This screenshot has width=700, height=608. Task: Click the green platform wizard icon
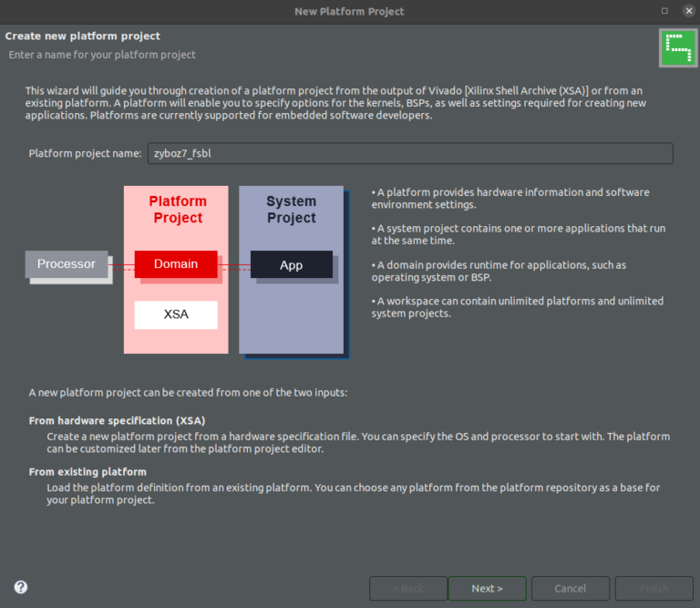(x=678, y=48)
